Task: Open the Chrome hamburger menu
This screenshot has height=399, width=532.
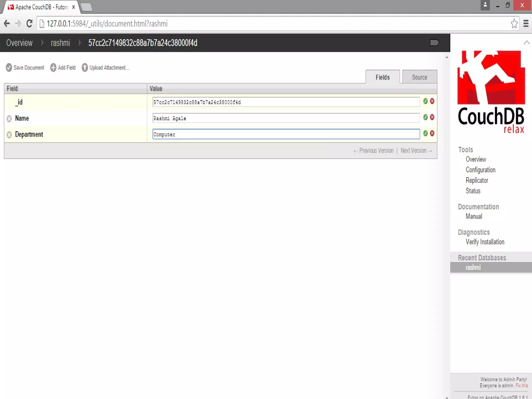Action: pos(526,24)
